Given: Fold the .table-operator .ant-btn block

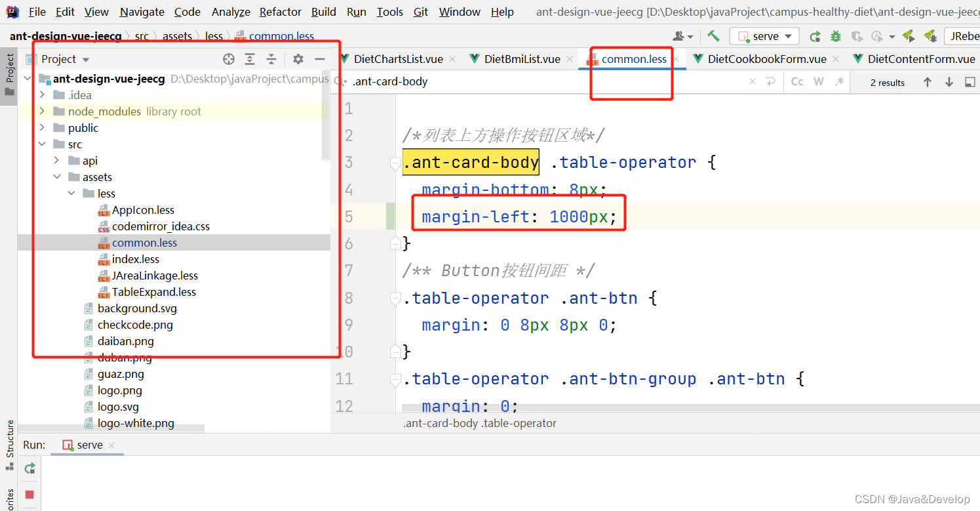Looking at the screenshot, I should tap(395, 299).
